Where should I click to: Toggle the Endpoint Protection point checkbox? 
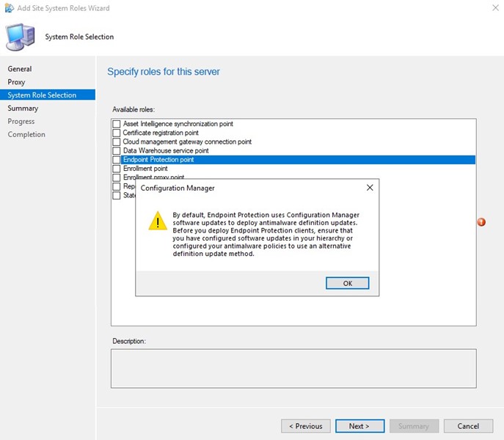click(117, 160)
